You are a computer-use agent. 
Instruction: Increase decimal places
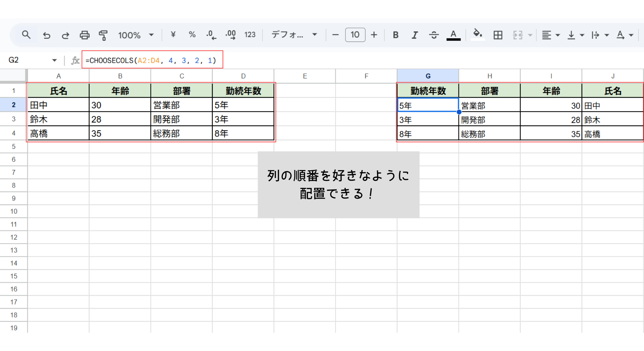click(231, 35)
